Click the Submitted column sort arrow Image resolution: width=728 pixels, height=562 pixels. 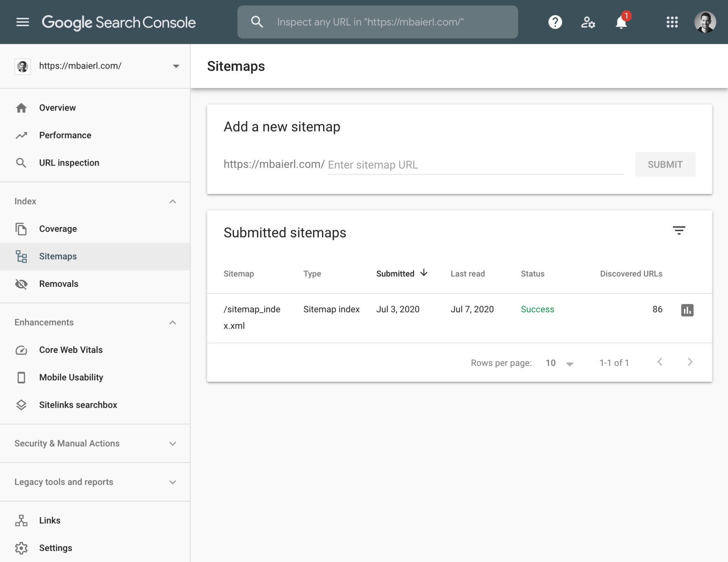[424, 273]
